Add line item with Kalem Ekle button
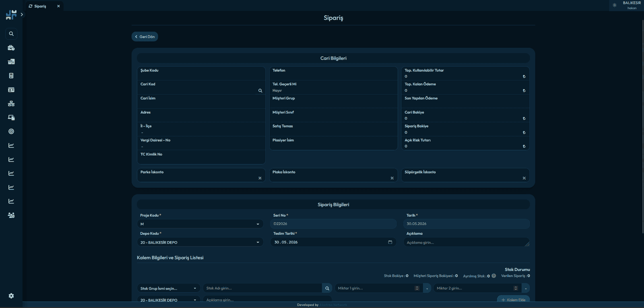This screenshot has height=308, width=644. (513, 300)
